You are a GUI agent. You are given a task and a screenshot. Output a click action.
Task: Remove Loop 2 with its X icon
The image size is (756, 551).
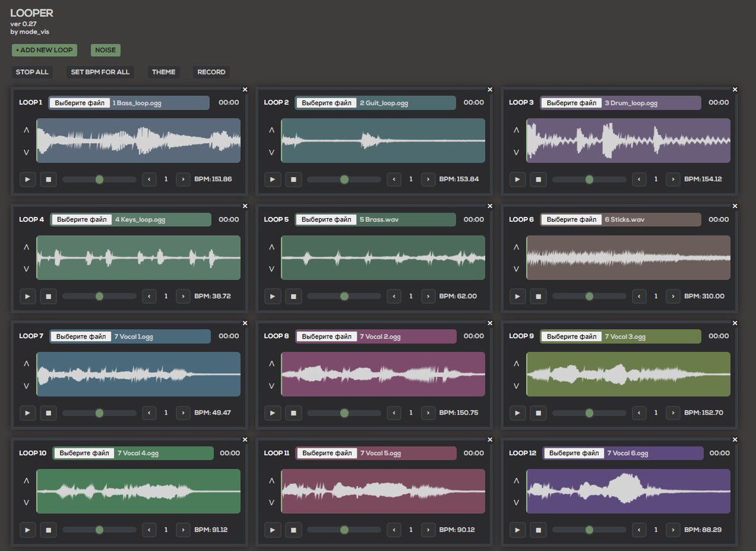pos(490,90)
